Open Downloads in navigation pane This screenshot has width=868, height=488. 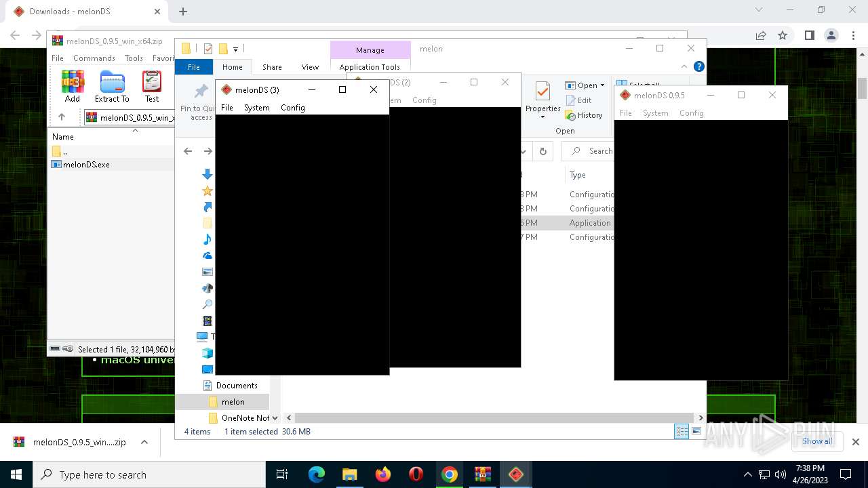[x=208, y=174]
